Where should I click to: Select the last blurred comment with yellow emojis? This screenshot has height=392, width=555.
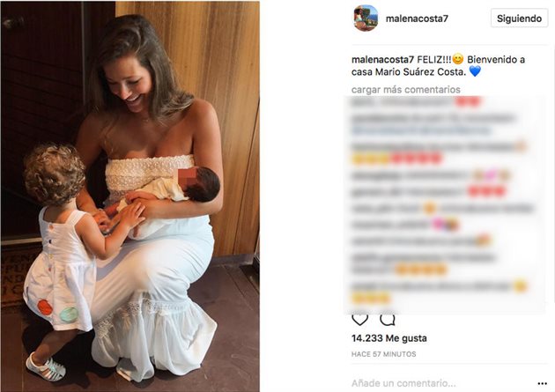439,292
